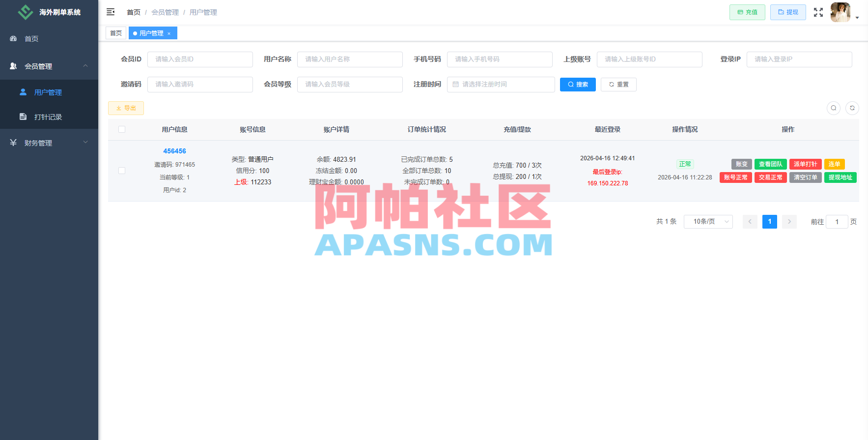Image resolution: width=868 pixels, height=440 pixels.
Task: Click the 连单 button
Action: (x=835, y=164)
